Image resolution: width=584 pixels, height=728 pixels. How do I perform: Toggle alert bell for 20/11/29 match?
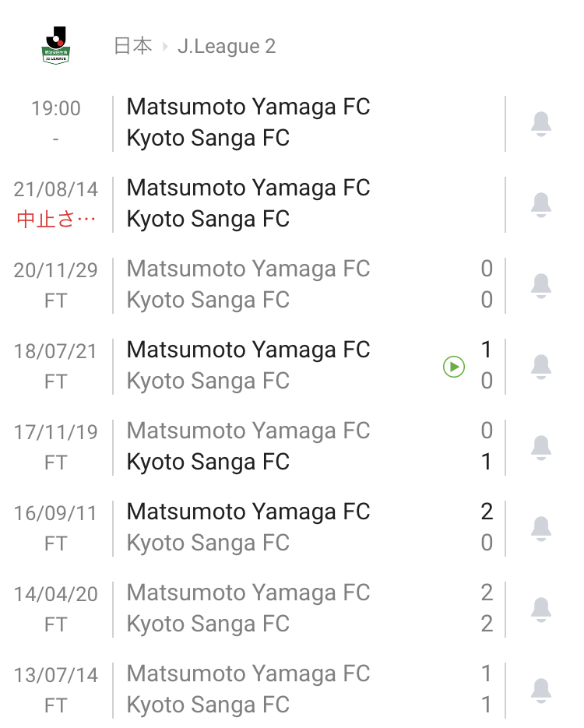541,286
